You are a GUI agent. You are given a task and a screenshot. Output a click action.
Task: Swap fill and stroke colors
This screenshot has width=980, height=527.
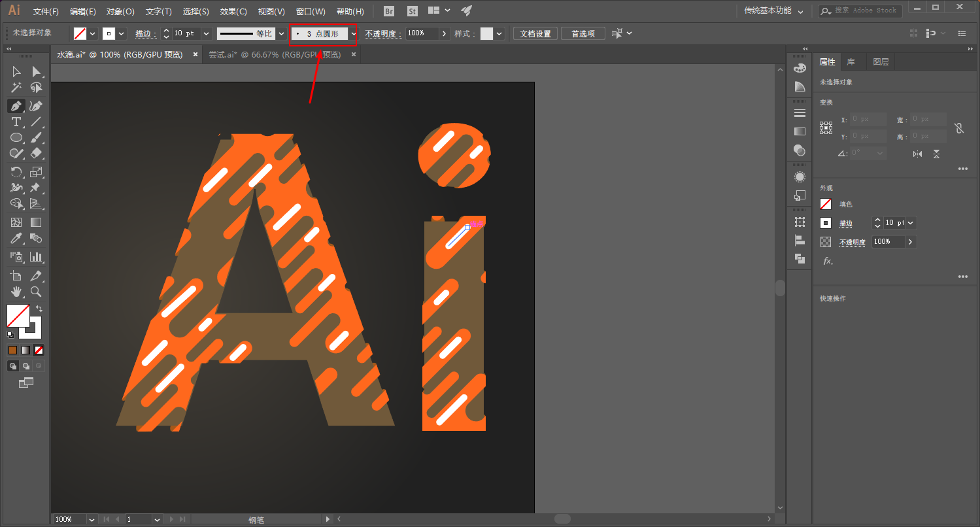pyautogui.click(x=39, y=309)
